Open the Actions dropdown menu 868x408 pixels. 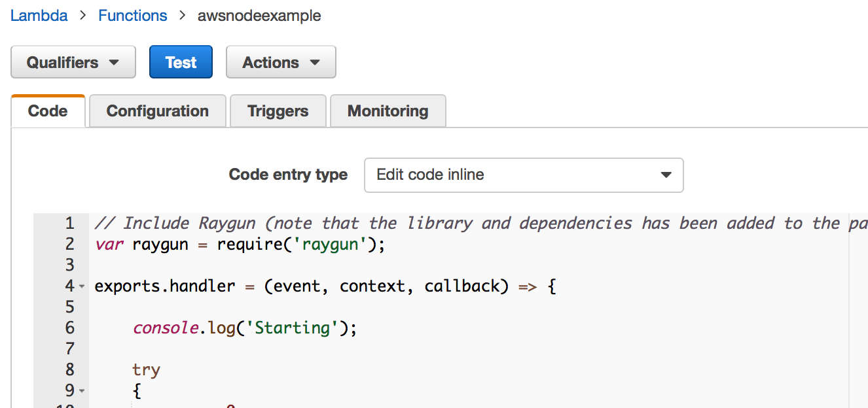(281, 62)
